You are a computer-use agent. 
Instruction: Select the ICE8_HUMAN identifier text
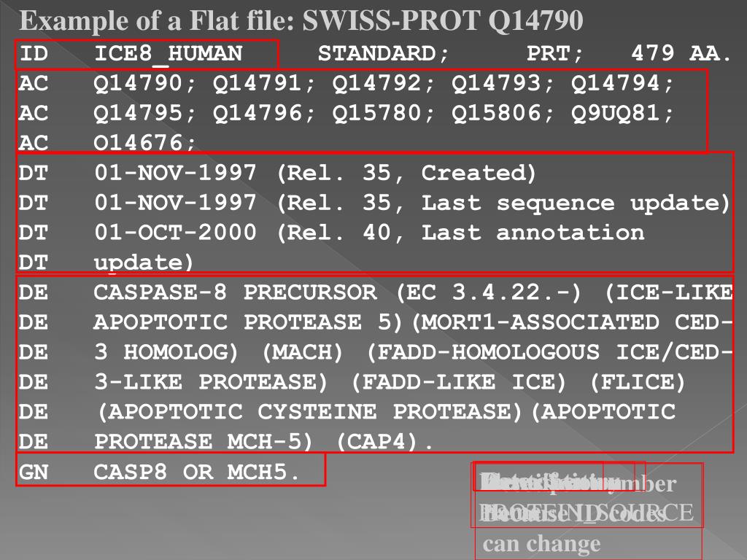click(x=169, y=54)
